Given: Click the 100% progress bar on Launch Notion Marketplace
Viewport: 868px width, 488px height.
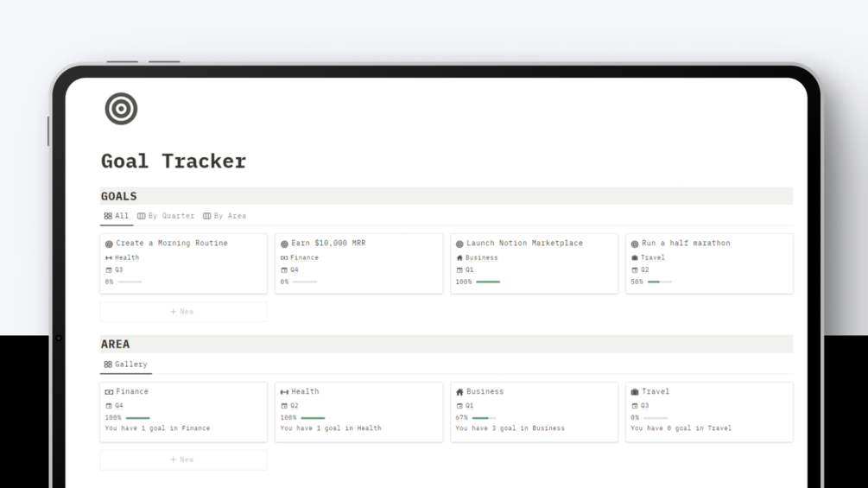Looking at the screenshot, I should coord(488,282).
